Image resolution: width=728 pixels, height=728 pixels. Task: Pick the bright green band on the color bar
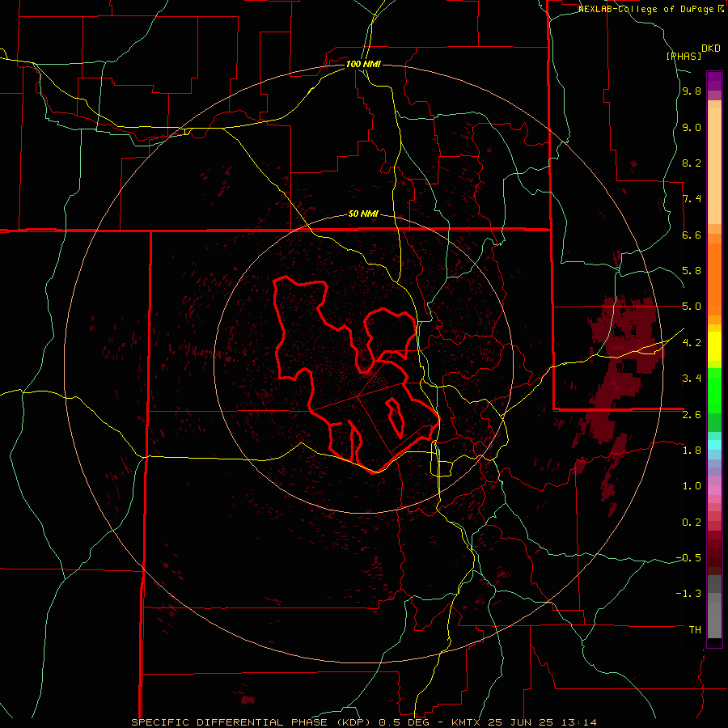click(x=714, y=391)
